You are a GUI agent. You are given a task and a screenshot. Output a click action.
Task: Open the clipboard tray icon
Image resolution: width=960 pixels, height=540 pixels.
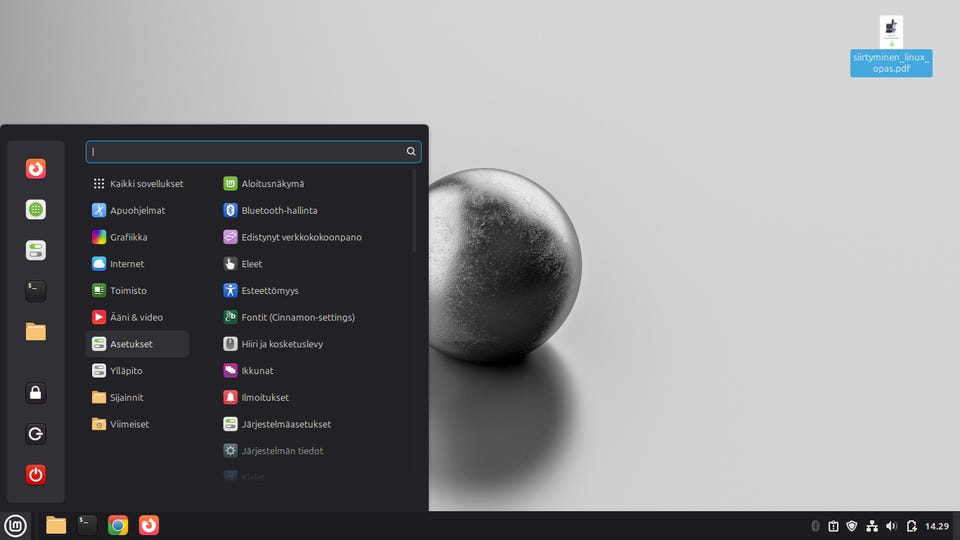point(833,526)
